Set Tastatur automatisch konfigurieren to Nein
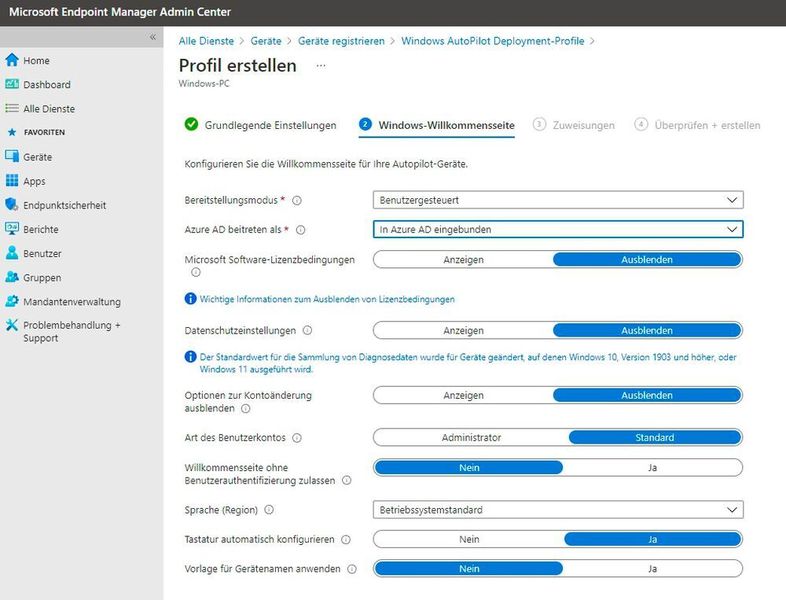The image size is (786, 600). tap(469, 539)
